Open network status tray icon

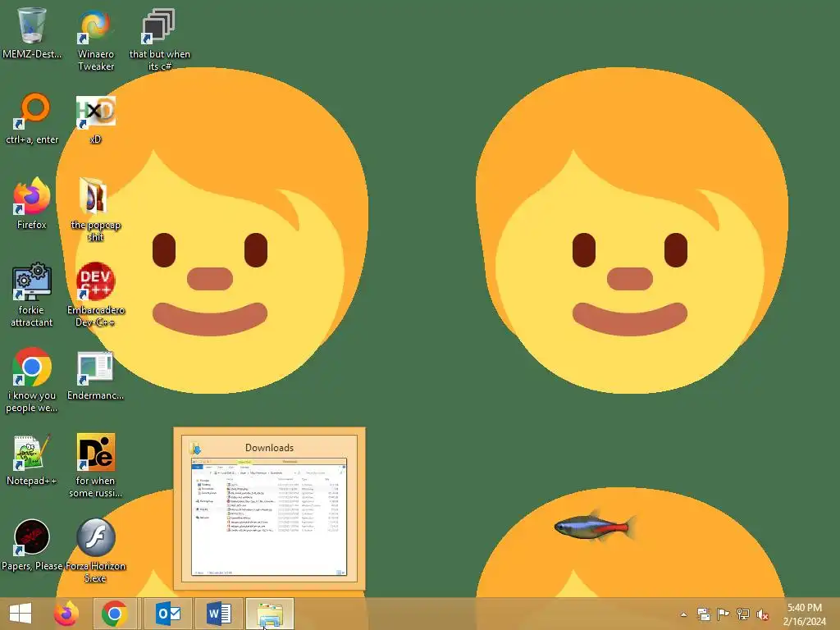(x=742, y=614)
